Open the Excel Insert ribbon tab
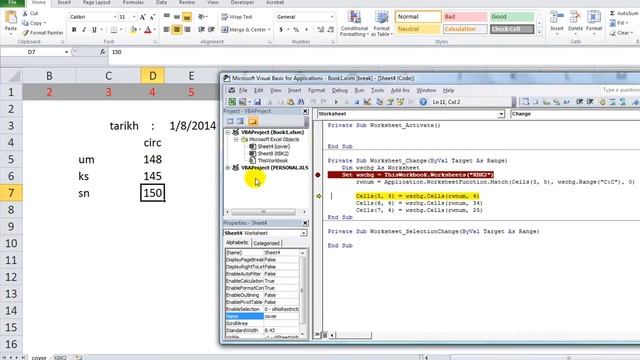This screenshot has height=360, width=640. coord(64,2)
